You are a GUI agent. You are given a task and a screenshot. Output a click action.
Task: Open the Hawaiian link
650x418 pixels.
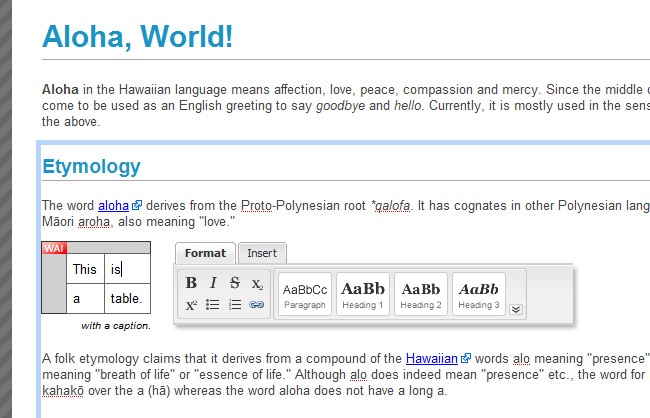coord(432,359)
